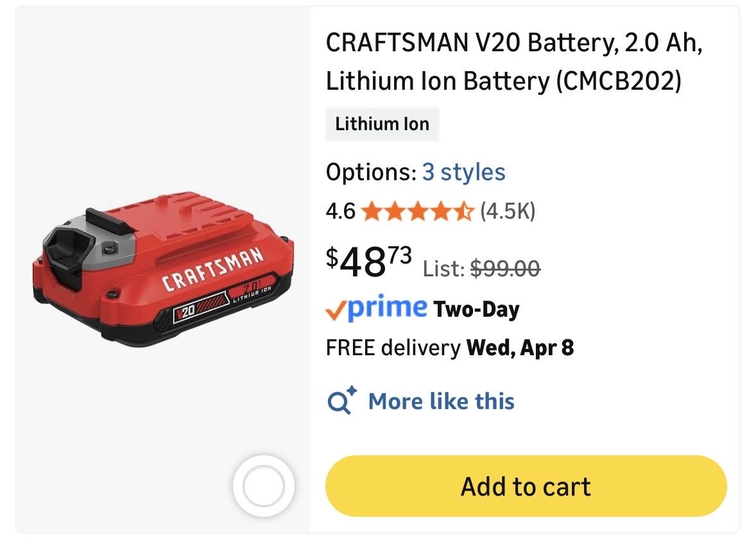
Task: Open the 3 styles options link
Action: tap(463, 172)
